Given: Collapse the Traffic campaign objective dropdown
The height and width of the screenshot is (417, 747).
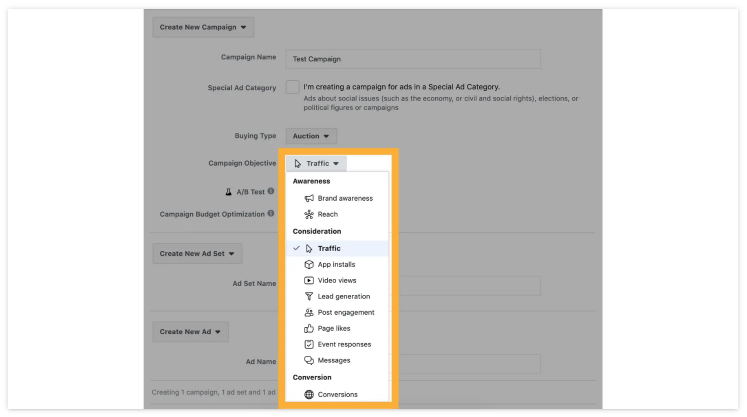Looking at the screenshot, I should pos(316,163).
